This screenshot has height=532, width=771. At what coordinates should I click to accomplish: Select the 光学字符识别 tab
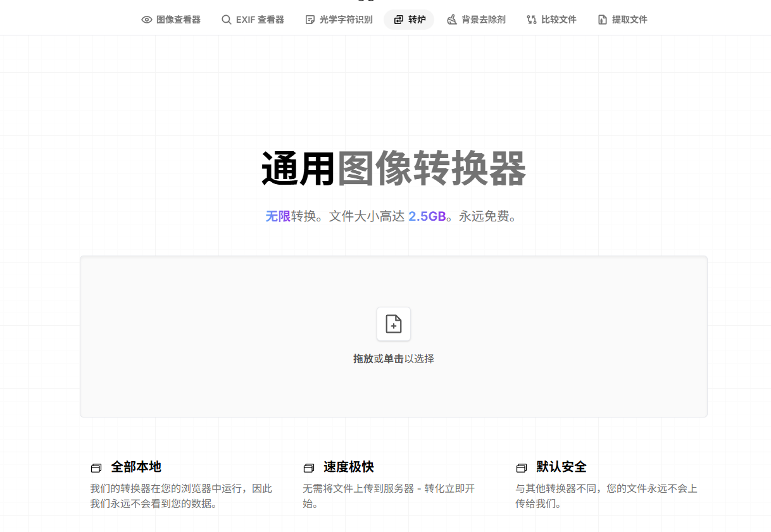click(338, 20)
